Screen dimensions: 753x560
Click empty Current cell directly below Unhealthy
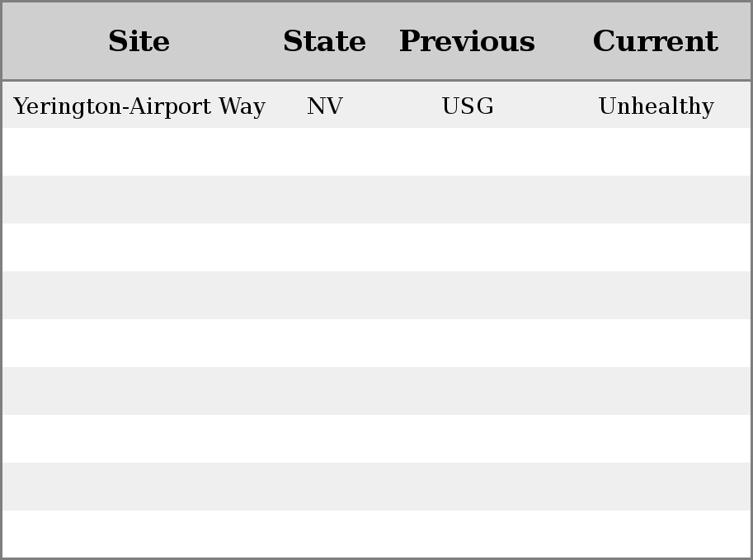tap(656, 152)
